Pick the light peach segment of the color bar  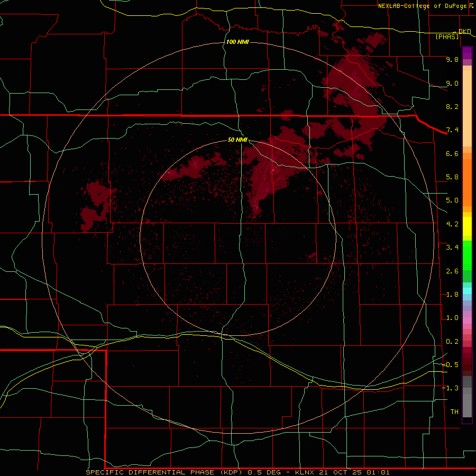[x=467, y=108]
